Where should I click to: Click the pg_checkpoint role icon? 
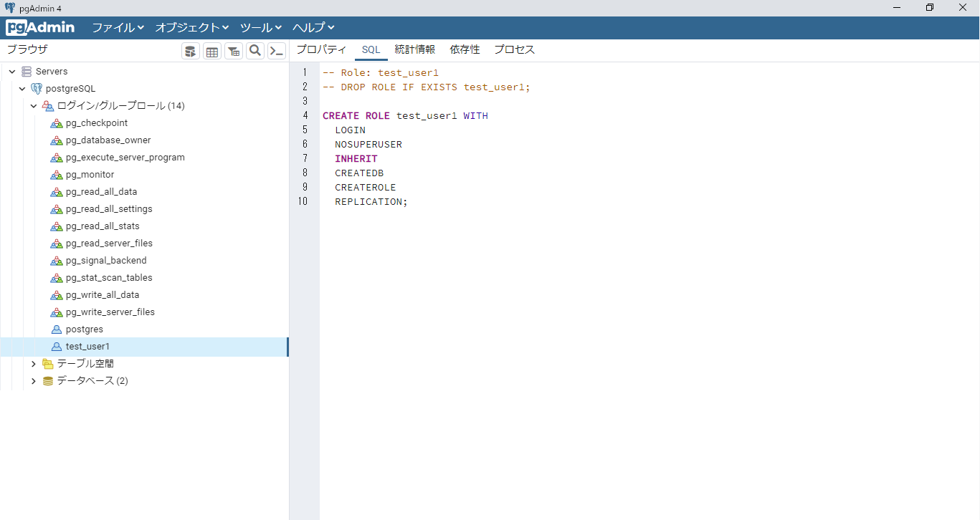point(57,123)
